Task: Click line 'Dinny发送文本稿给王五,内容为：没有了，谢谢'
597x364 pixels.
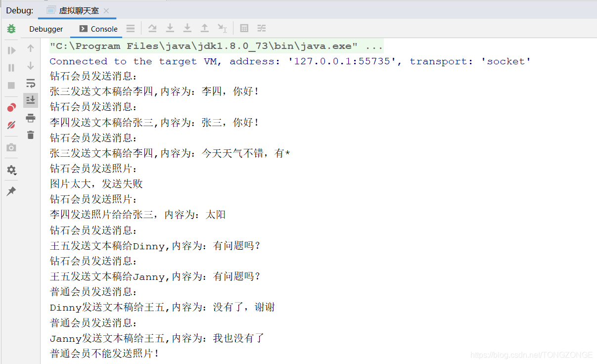Action: point(162,308)
